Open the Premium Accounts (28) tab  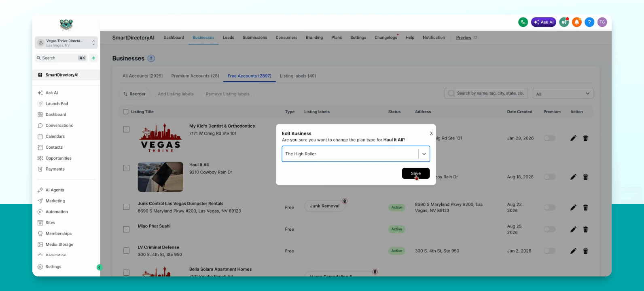pos(195,76)
